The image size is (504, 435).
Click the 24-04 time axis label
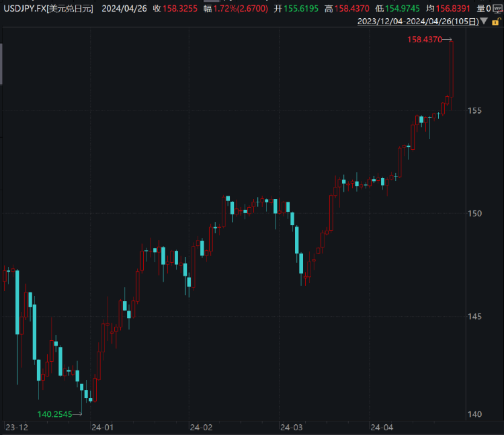click(382, 428)
